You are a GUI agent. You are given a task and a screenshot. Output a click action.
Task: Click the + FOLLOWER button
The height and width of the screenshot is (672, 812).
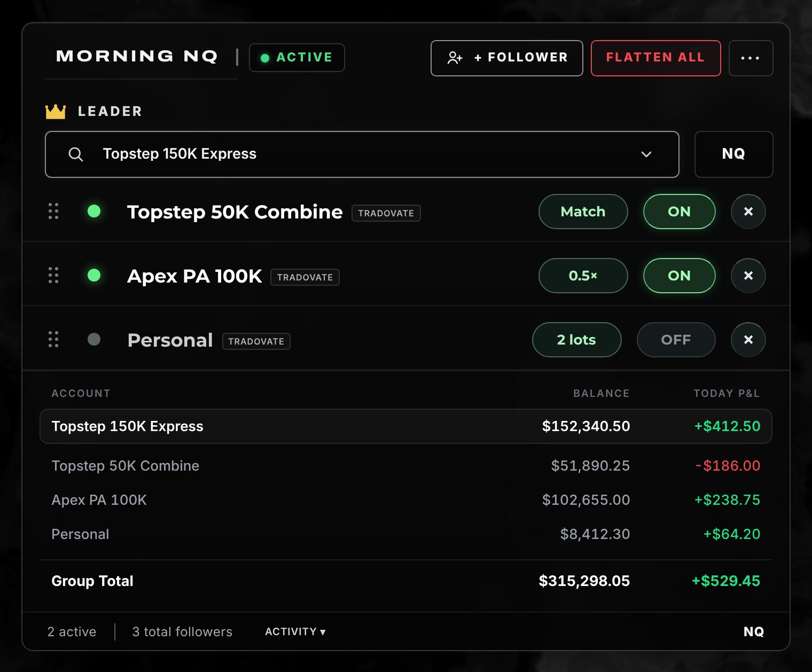click(x=507, y=58)
